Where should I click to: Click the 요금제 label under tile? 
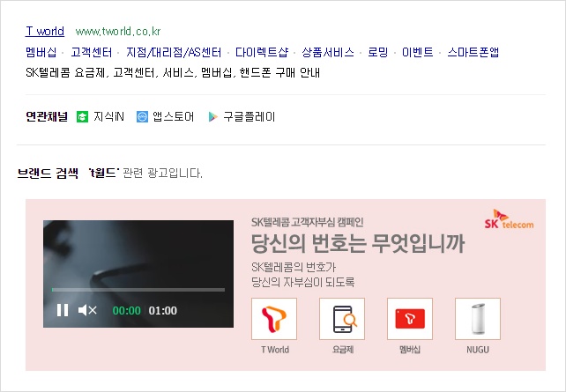tap(343, 350)
